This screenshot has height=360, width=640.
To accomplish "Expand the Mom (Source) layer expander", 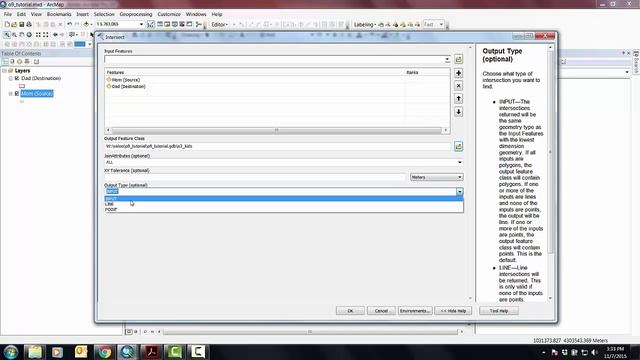I will [11, 93].
